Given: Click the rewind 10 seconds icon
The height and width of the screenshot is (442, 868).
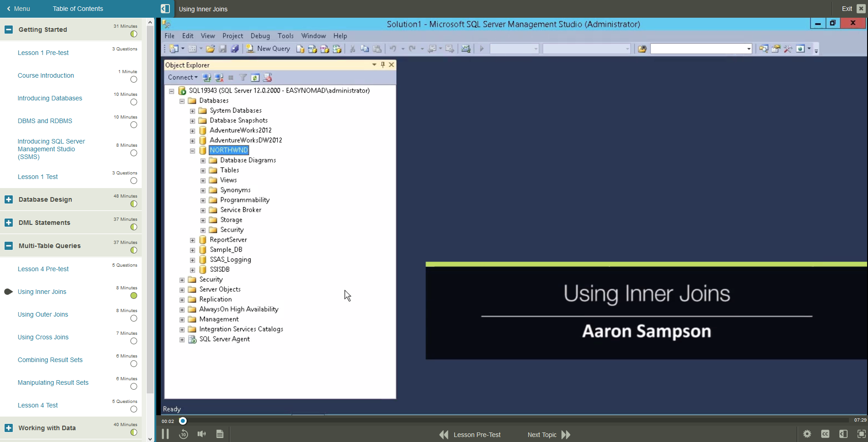Looking at the screenshot, I should (x=184, y=434).
